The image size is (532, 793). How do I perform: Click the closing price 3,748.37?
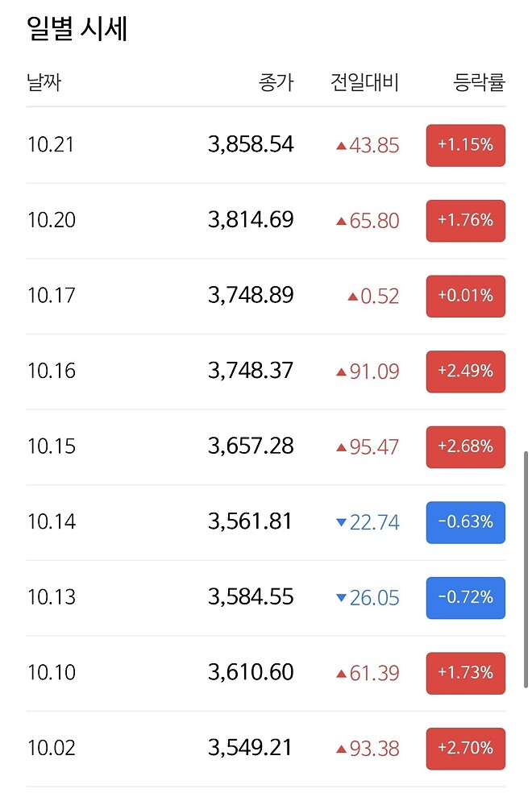click(251, 371)
